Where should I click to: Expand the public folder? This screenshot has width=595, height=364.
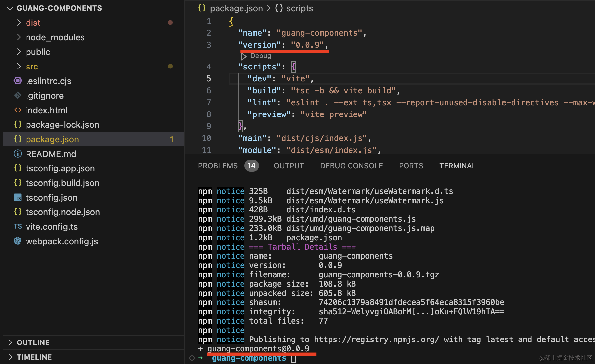click(19, 52)
